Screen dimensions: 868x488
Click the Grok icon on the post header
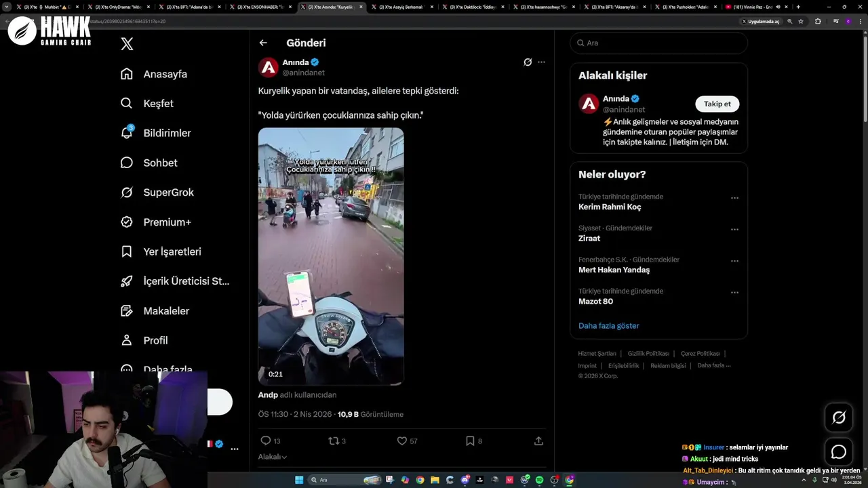pos(528,62)
